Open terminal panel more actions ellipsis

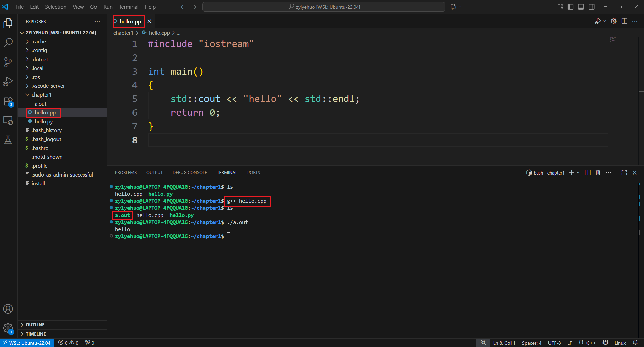click(x=609, y=172)
